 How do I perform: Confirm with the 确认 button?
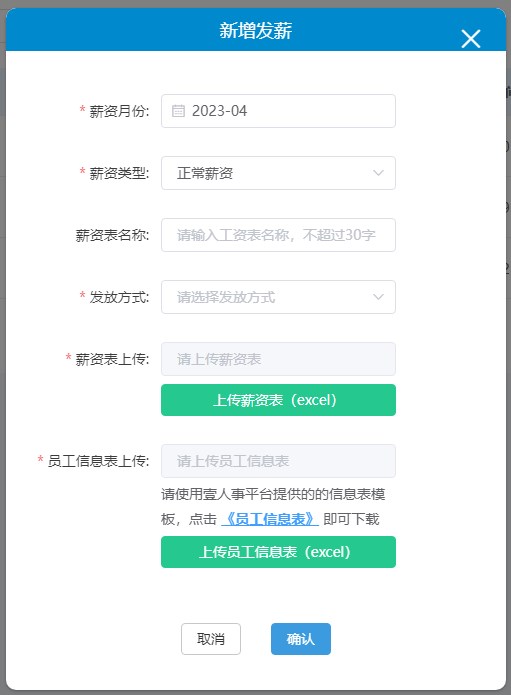pyautogui.click(x=301, y=639)
